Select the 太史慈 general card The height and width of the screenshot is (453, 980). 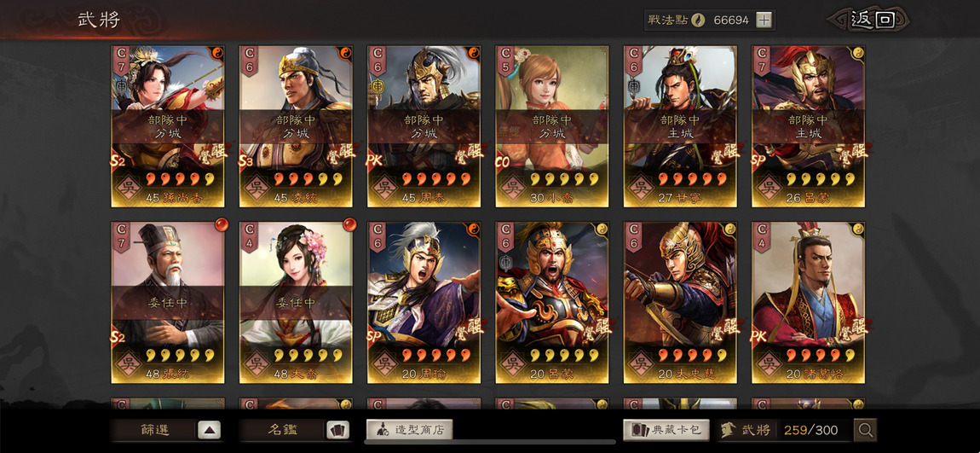(681, 302)
